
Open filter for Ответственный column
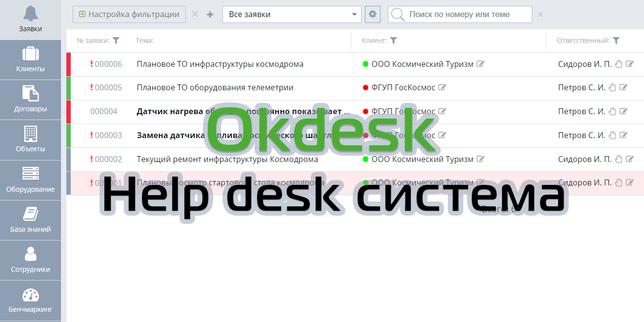pyautogui.click(x=616, y=40)
